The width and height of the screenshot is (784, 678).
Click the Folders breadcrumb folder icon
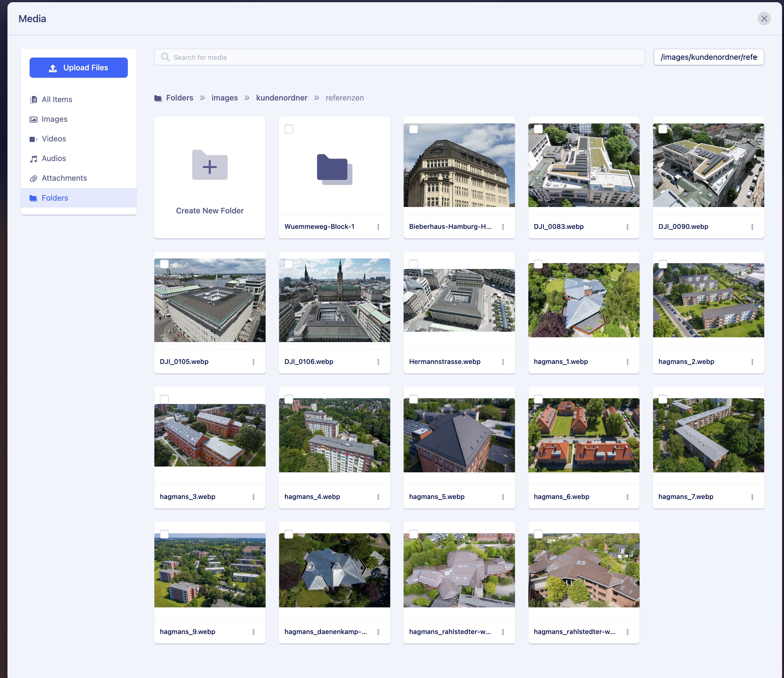pyautogui.click(x=158, y=98)
